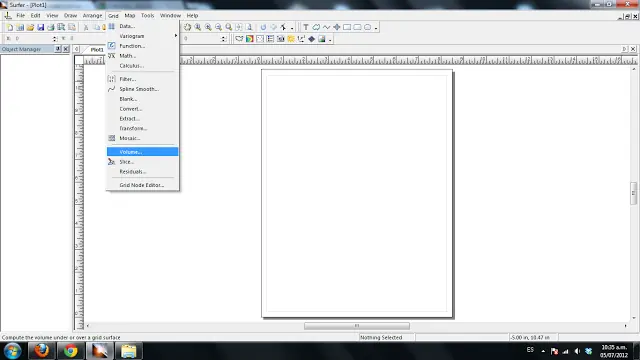Choose Function... in the Grid menu

tap(142, 46)
